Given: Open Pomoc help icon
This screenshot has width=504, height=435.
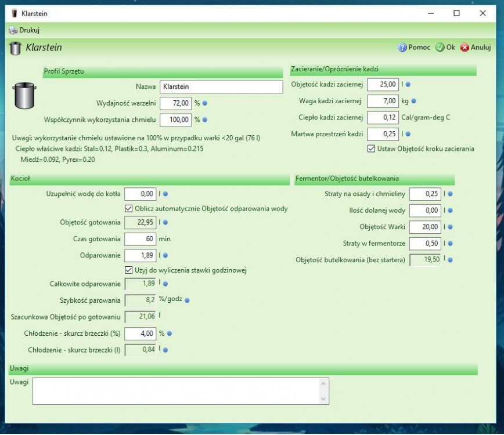Looking at the screenshot, I should (x=402, y=48).
